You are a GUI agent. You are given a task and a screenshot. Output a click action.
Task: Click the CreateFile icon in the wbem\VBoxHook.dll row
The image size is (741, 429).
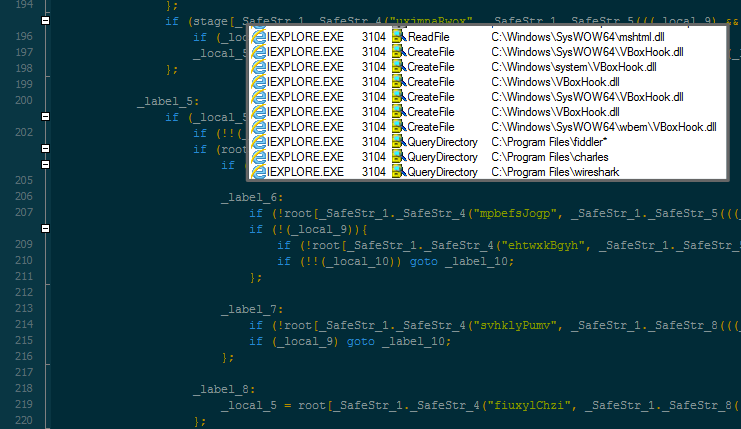(398, 127)
